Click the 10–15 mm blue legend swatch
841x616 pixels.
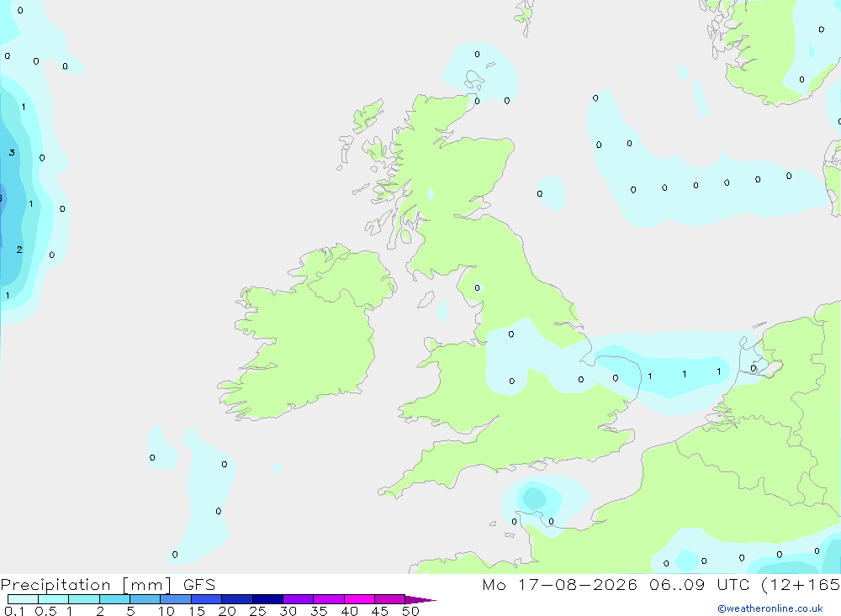[x=176, y=599]
